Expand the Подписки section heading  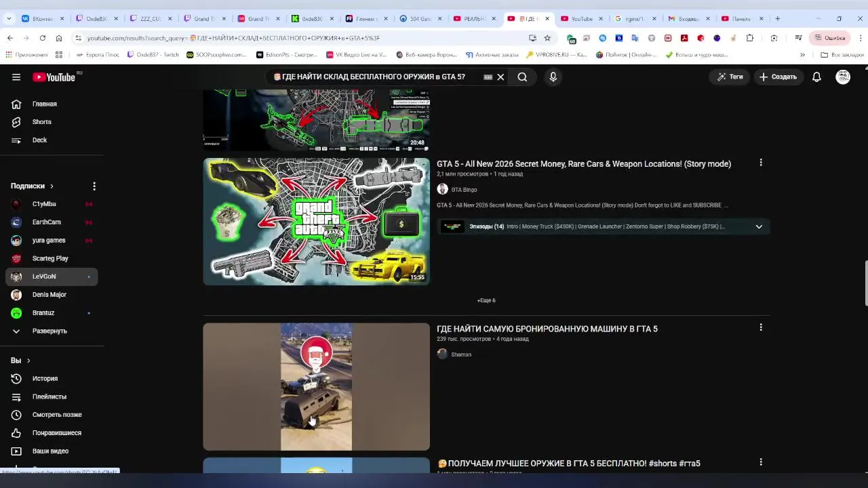coord(32,186)
